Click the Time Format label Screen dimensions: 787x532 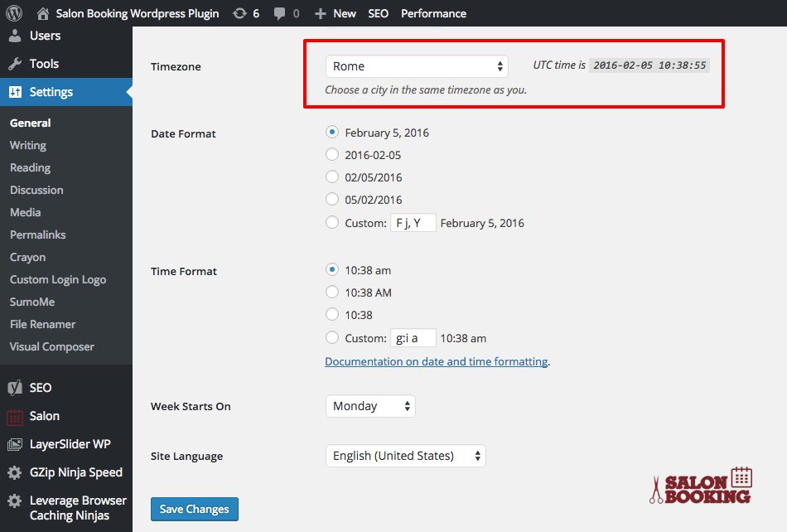pos(184,271)
